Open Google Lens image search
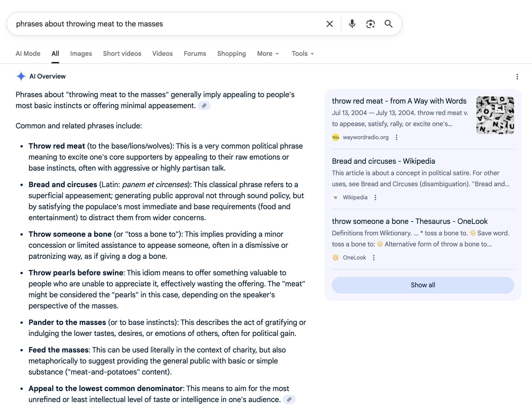The image size is (532, 411). [370, 24]
